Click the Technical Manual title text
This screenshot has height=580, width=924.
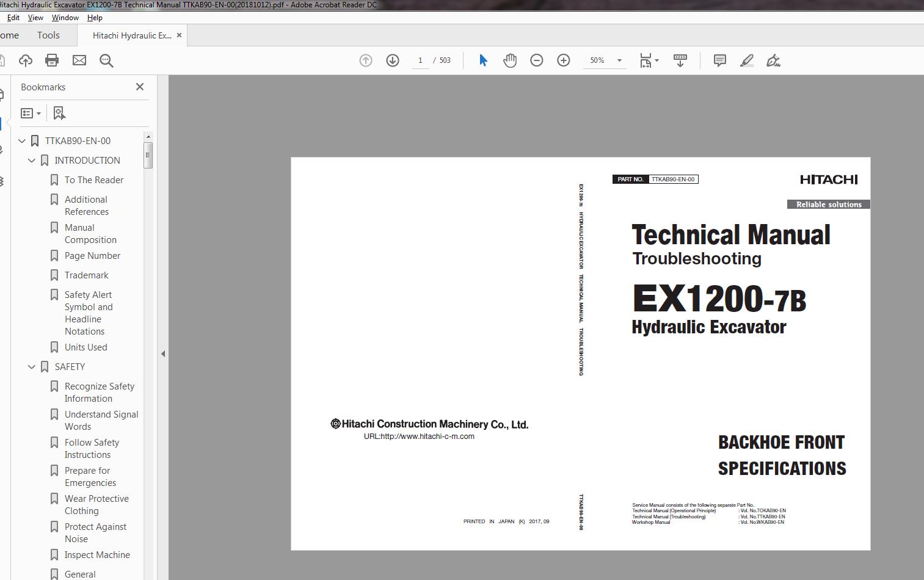click(x=731, y=235)
